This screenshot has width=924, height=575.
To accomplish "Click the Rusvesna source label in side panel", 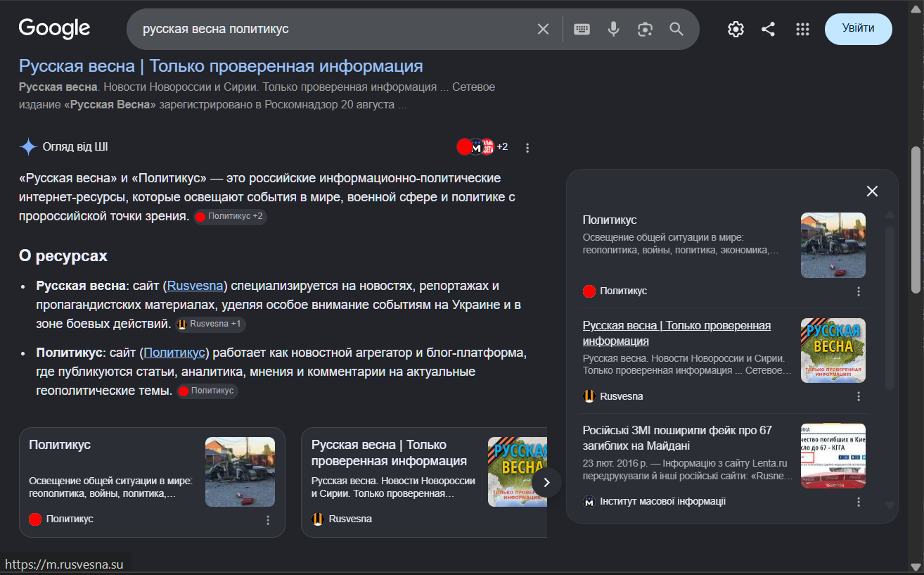I will pyautogui.click(x=621, y=396).
